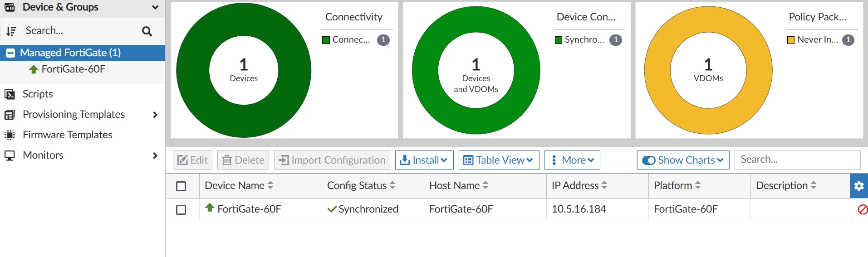Click the Firmware Templates chip icon
868x257 pixels.
pos(10,135)
